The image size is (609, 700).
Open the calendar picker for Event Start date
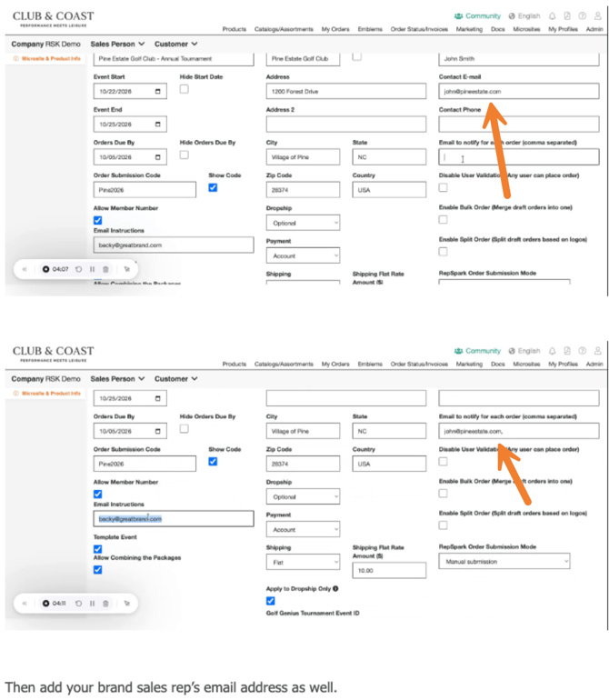(159, 92)
